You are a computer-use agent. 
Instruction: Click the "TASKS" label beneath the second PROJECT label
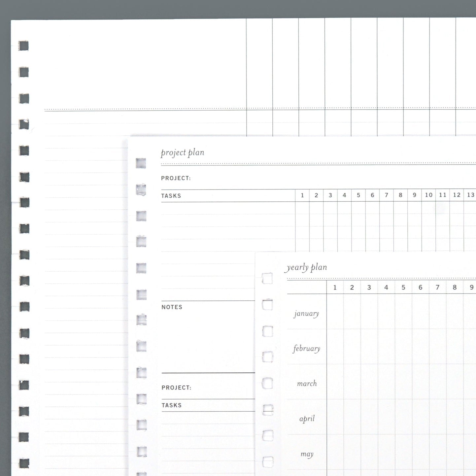point(172,405)
